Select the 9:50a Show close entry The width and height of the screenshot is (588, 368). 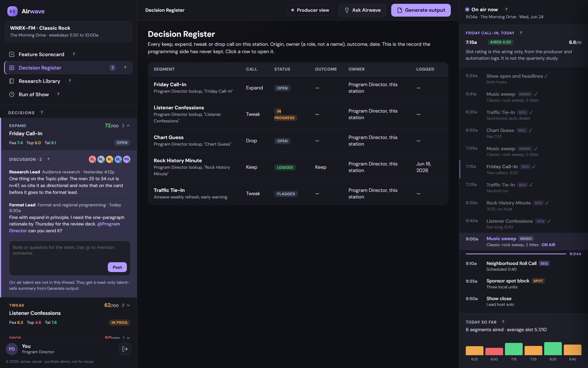[x=523, y=301]
